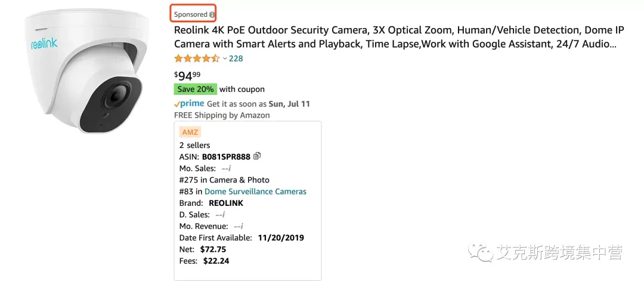Click the Mo. Revenue info icon
The height and width of the screenshot is (281, 644).
(242, 226)
